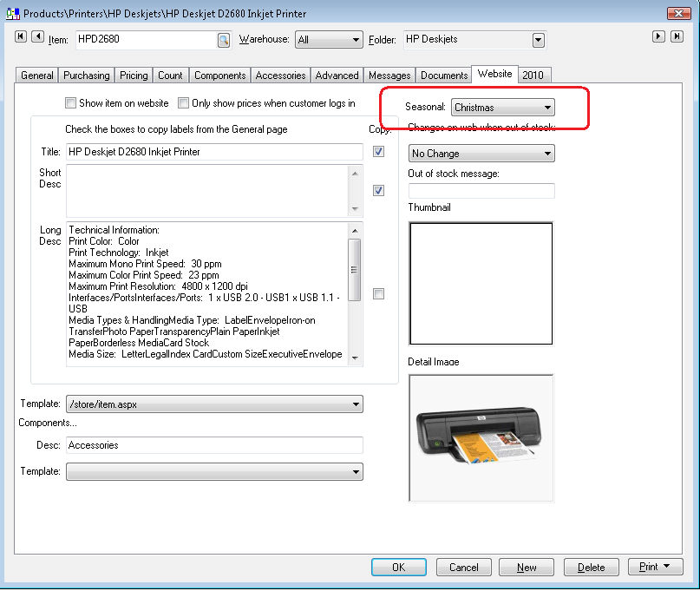Viewport: 700px width, 591px height.
Task: Go to previous item record arrow
Action: tap(37, 36)
